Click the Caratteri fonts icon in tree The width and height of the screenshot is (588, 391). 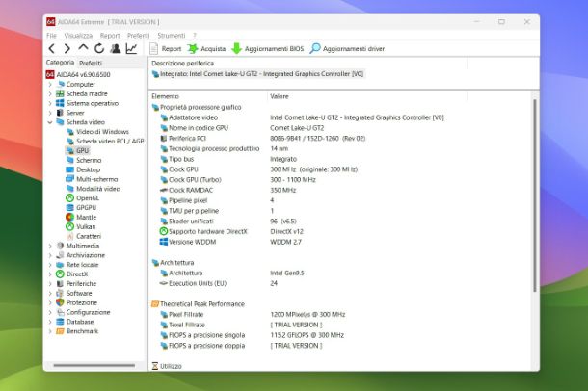[x=69, y=236]
